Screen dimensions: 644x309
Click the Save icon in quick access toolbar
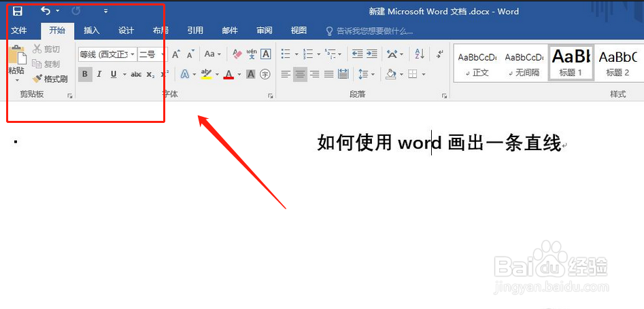[17, 11]
